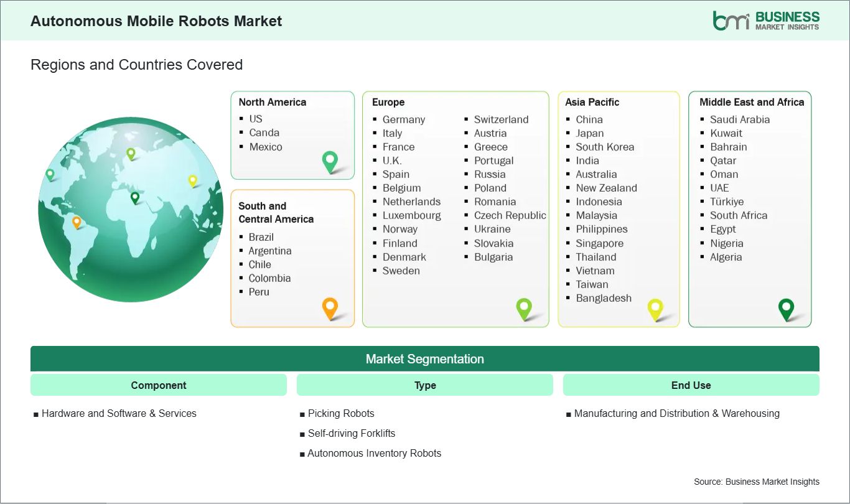Click the orange pin in South and Central America box
The height and width of the screenshot is (504, 850).
point(330,307)
